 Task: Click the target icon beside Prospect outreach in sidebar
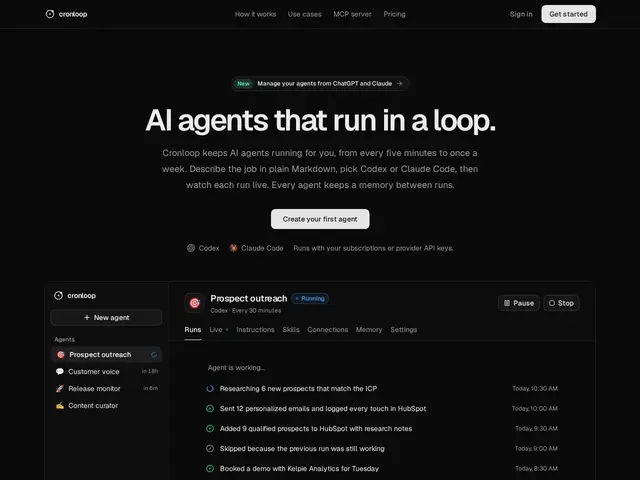coord(60,355)
